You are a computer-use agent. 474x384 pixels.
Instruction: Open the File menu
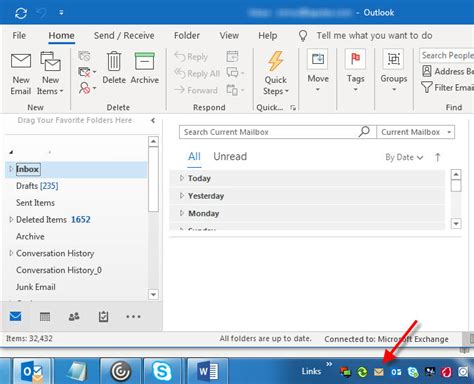click(x=19, y=35)
